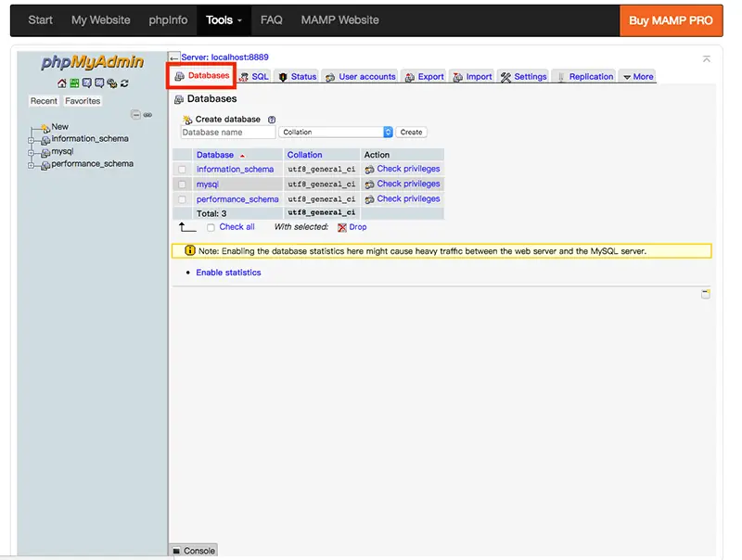The width and height of the screenshot is (742, 560).
Task: Switch to the Import tab
Action: [473, 77]
